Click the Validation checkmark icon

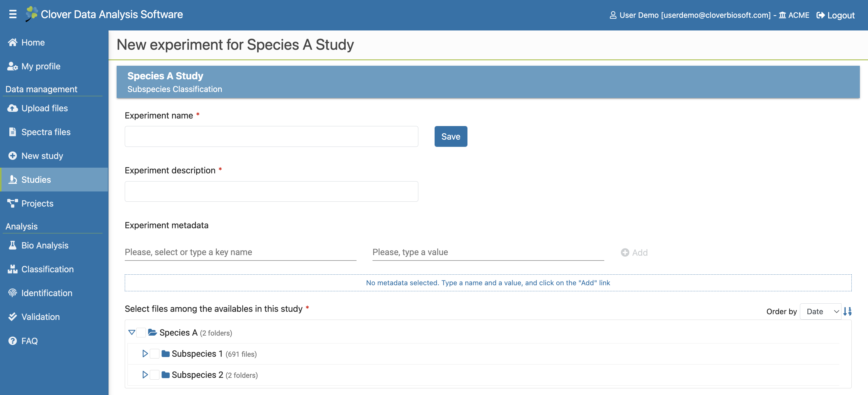tap(12, 317)
